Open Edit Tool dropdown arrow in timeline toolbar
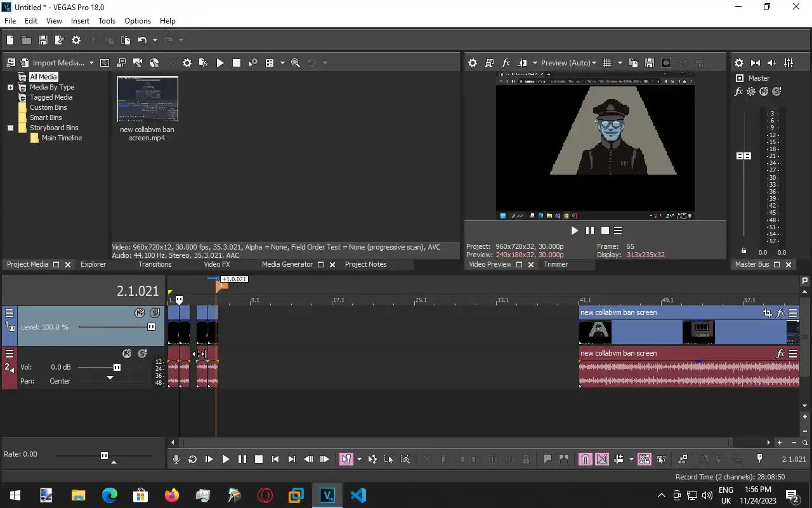This screenshot has height=508, width=812. click(359, 459)
